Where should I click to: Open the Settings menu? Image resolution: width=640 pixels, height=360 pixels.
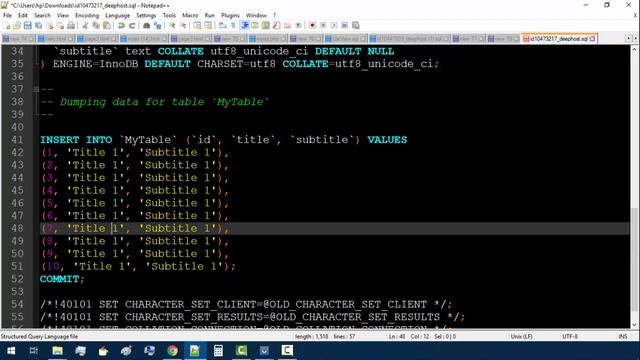(x=146, y=15)
